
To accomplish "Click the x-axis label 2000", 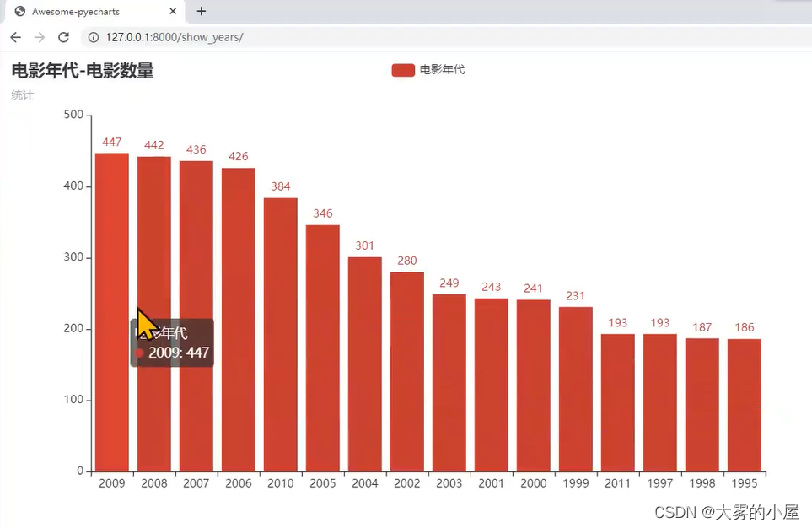I will tap(534, 483).
